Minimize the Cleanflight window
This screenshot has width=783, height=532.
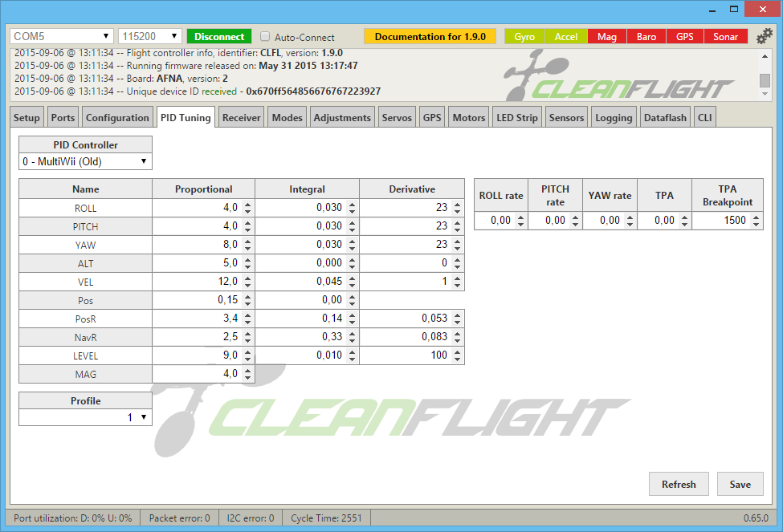coord(712,10)
